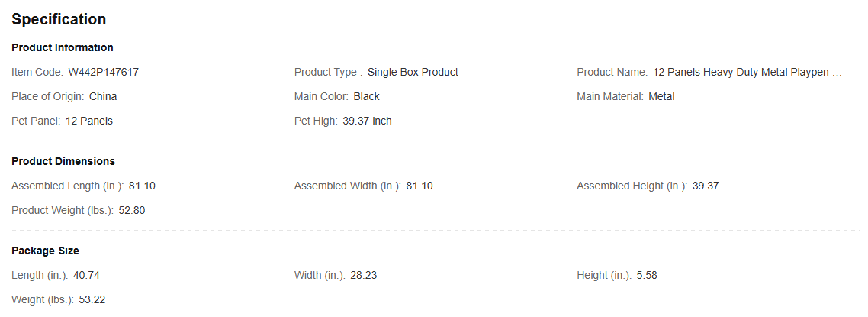Viewport: 868px width, 317px height.
Task: Click the Specification heading
Action: click(59, 19)
